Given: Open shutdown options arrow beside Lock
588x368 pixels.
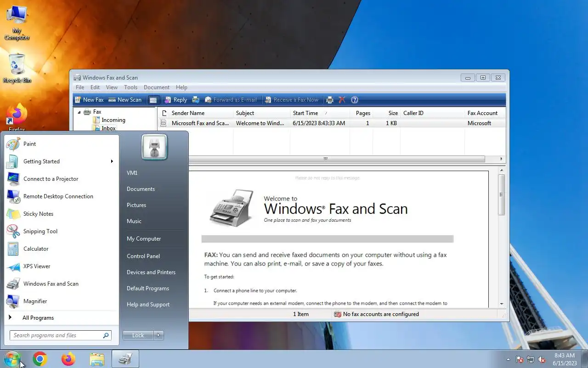Looking at the screenshot, I should coord(158,335).
